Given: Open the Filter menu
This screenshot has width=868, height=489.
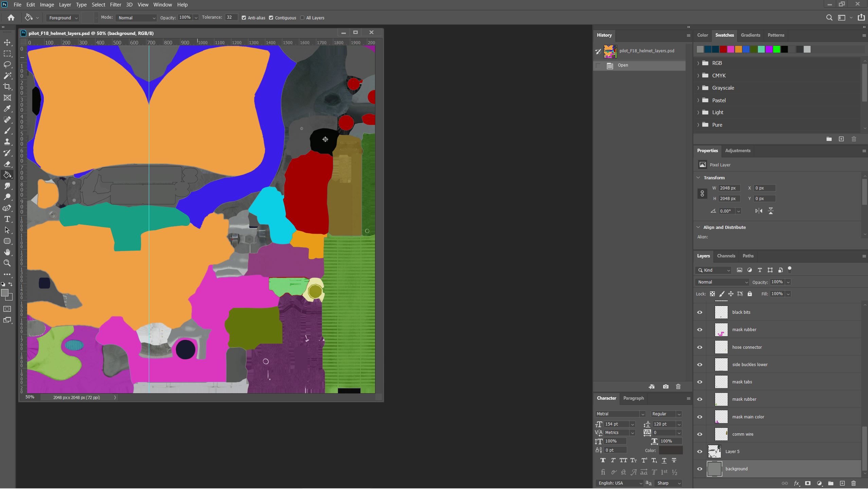Looking at the screenshot, I should coord(116,5).
